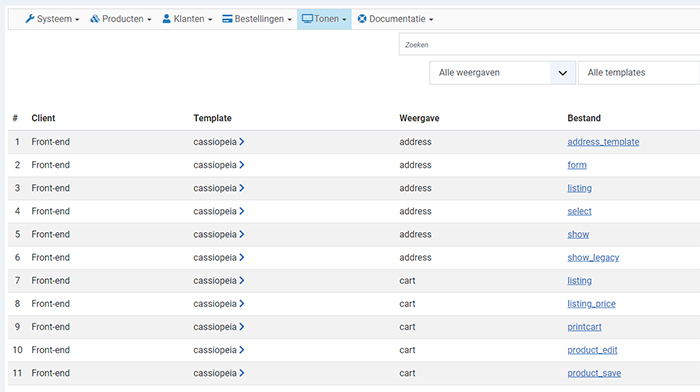Click the cassiopeia chevron in row 1
This screenshot has height=392, width=700.
coord(242,142)
